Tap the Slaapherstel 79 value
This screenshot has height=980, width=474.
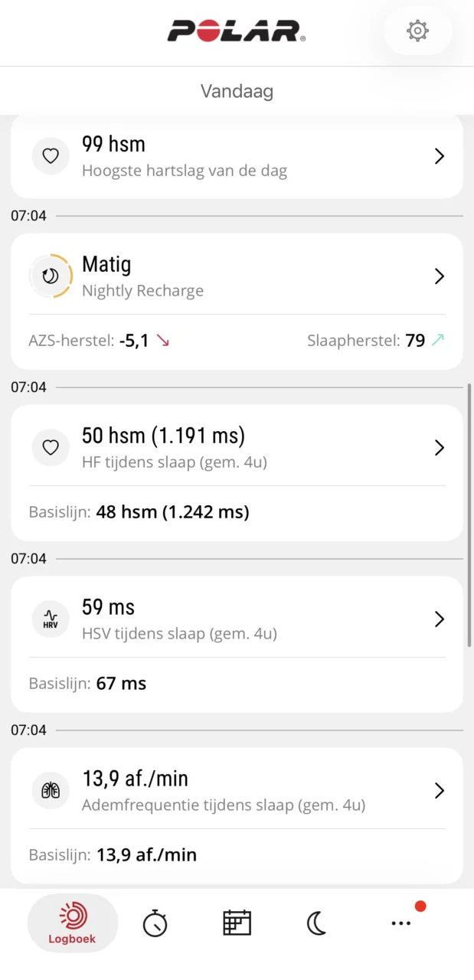click(416, 341)
